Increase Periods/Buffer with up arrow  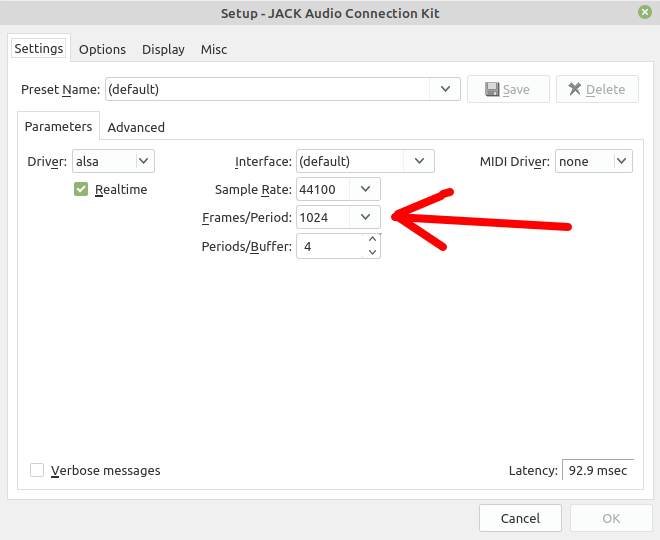[372, 239]
